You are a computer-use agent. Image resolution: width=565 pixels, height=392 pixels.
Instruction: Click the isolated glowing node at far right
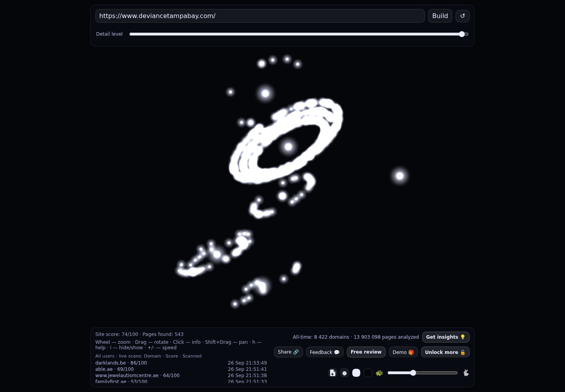[x=400, y=176]
